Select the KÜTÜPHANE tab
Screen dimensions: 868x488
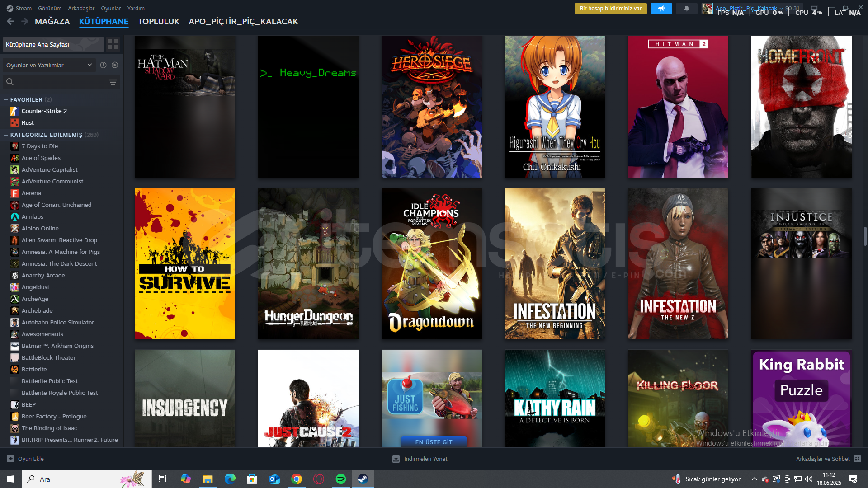(x=104, y=21)
